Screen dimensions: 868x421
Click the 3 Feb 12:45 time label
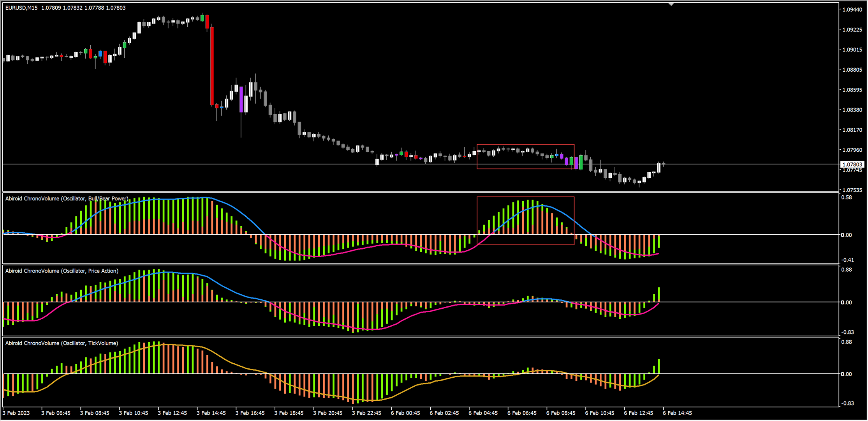(173, 413)
